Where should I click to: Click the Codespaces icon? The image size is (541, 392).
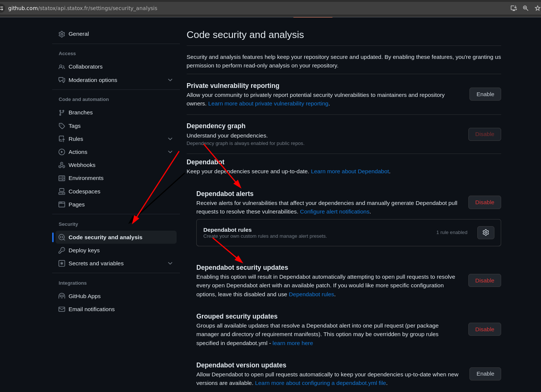click(x=62, y=192)
